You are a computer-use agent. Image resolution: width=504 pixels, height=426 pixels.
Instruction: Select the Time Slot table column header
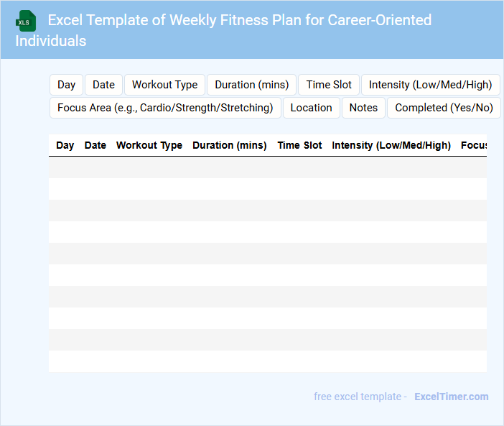tap(299, 145)
